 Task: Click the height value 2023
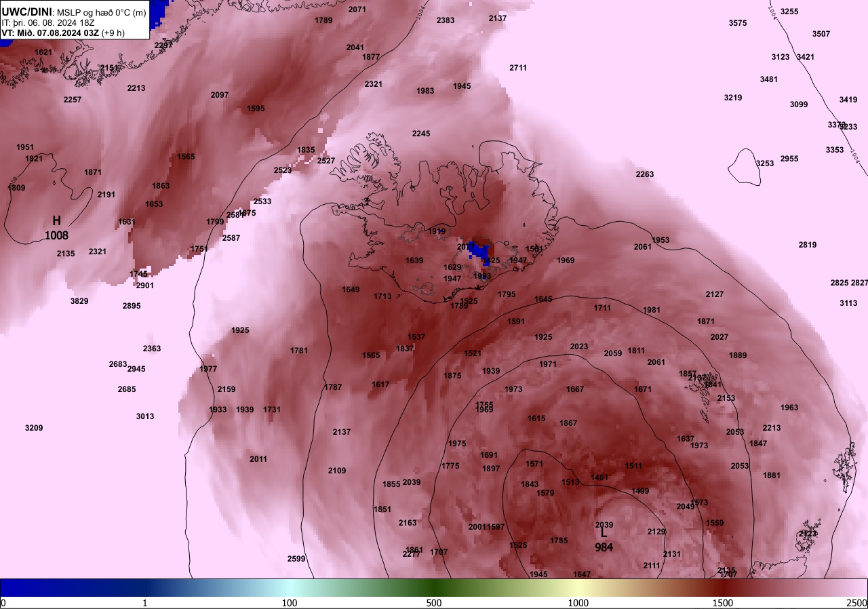tap(579, 347)
